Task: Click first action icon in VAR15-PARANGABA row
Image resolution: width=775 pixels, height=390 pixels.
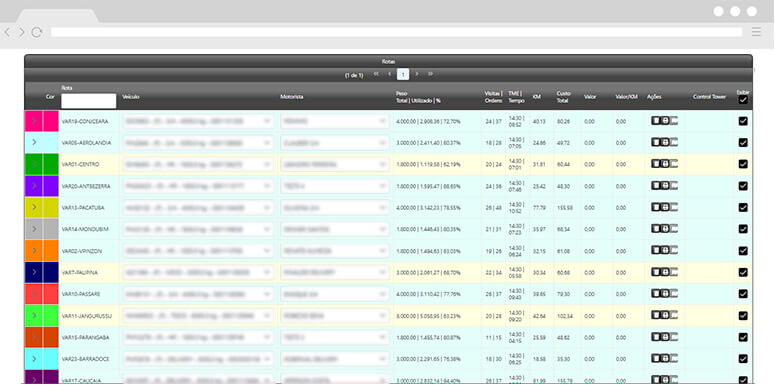Action: click(655, 337)
